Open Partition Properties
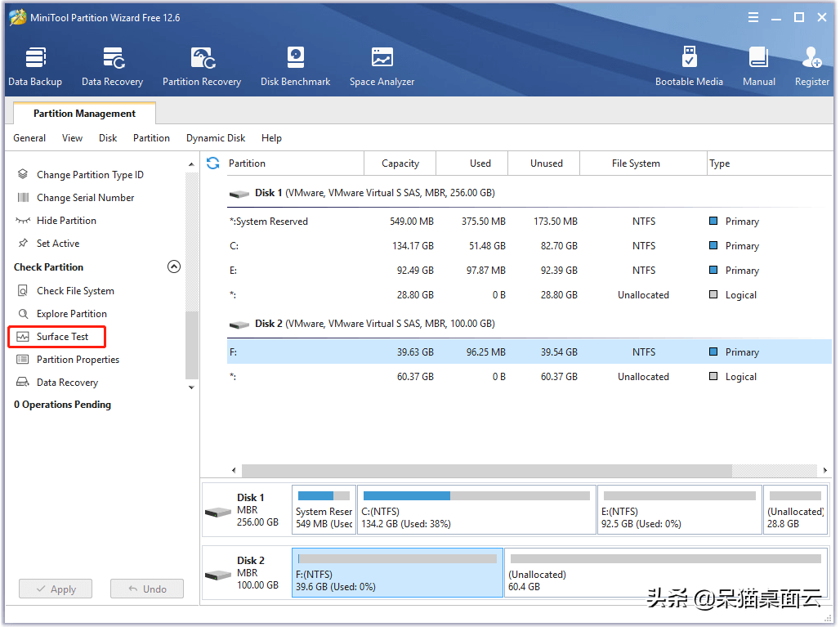The height and width of the screenshot is (627, 840). coord(78,360)
